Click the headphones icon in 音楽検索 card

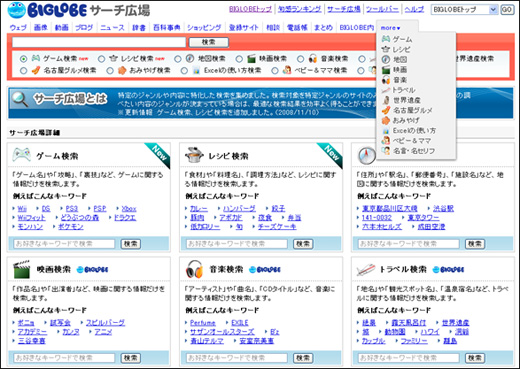pyautogui.click(x=194, y=269)
